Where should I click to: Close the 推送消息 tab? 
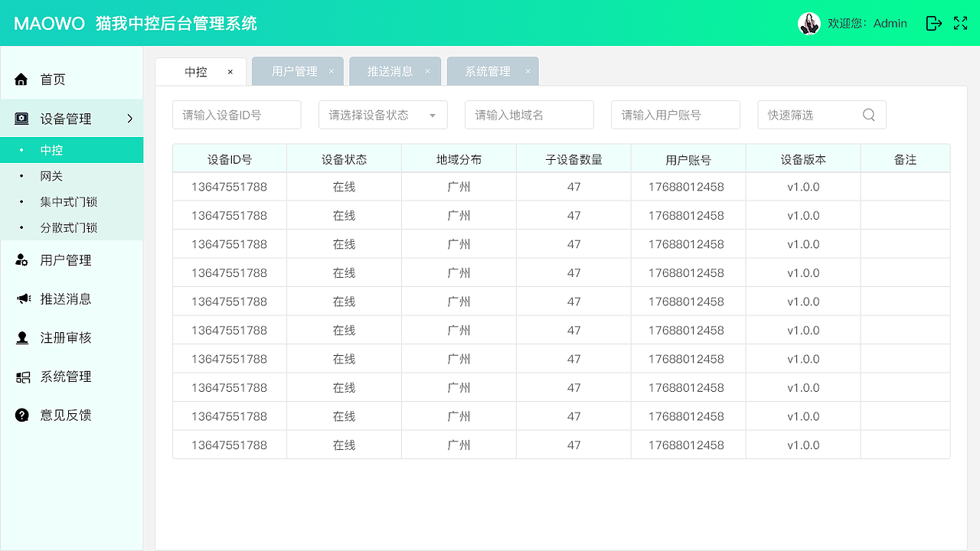pos(427,71)
